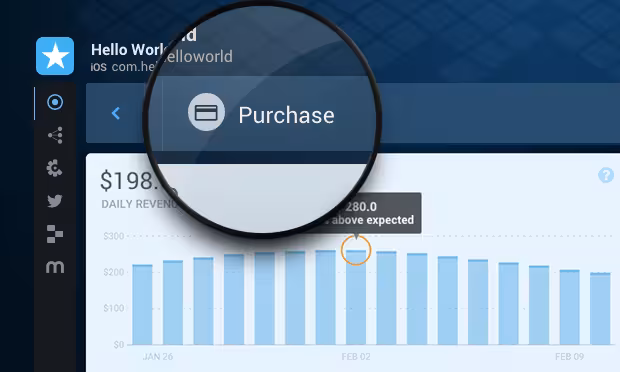Click the credit card Purchase icon
620x372 pixels.
[x=206, y=112]
